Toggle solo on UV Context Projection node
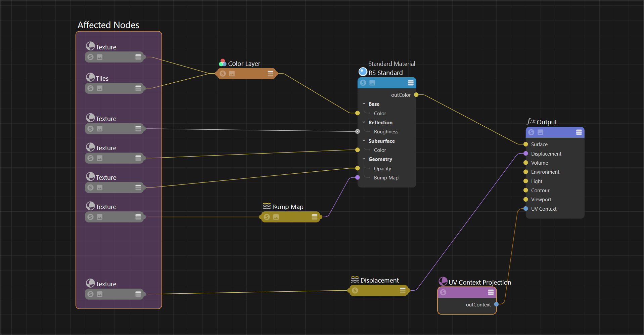The image size is (644, 335). tap(443, 292)
